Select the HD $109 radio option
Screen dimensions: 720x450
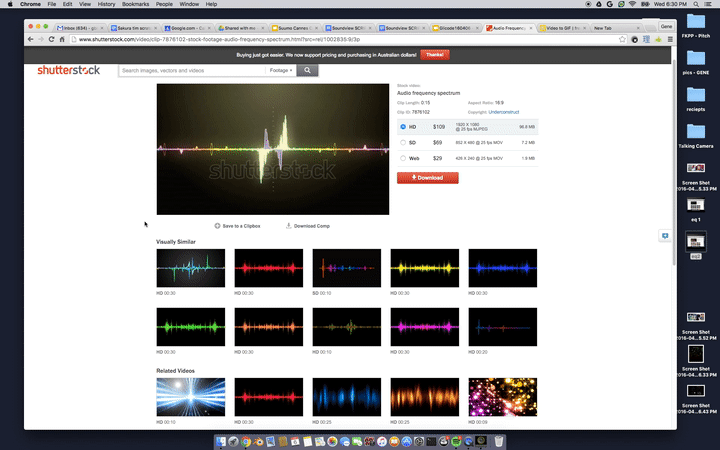[x=403, y=127]
